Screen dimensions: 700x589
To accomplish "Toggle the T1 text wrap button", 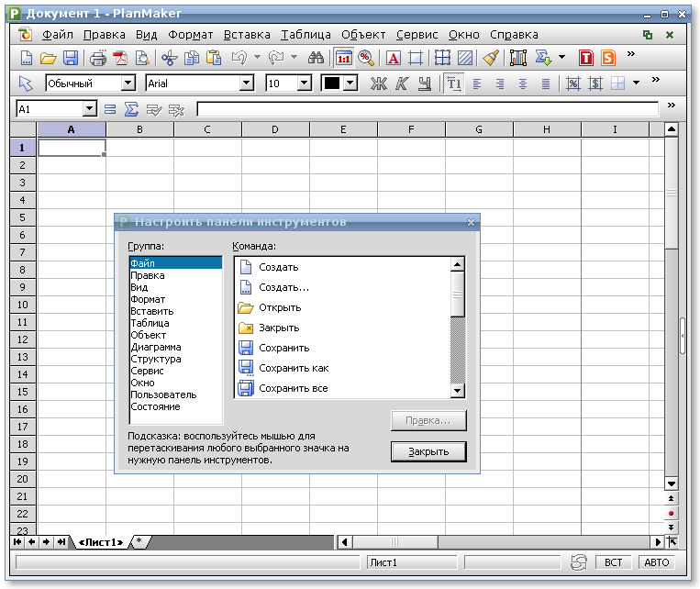I will coord(454,83).
